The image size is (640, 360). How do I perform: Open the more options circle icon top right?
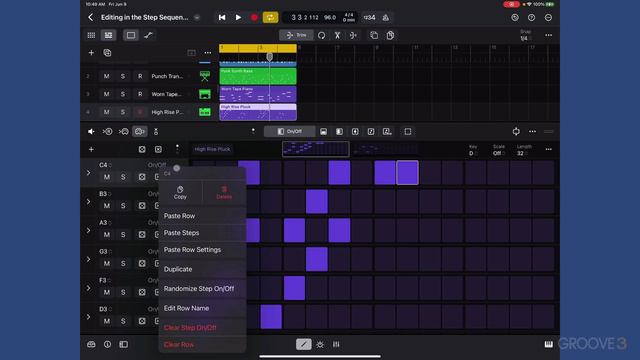click(549, 18)
